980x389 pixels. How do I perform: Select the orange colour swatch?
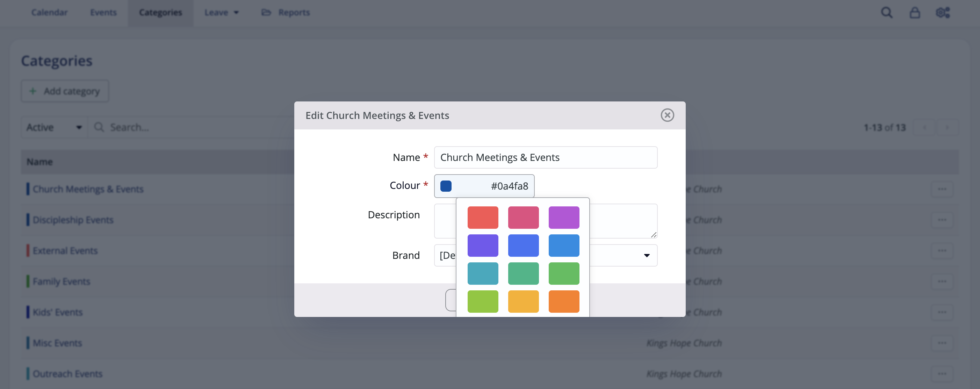point(564,301)
